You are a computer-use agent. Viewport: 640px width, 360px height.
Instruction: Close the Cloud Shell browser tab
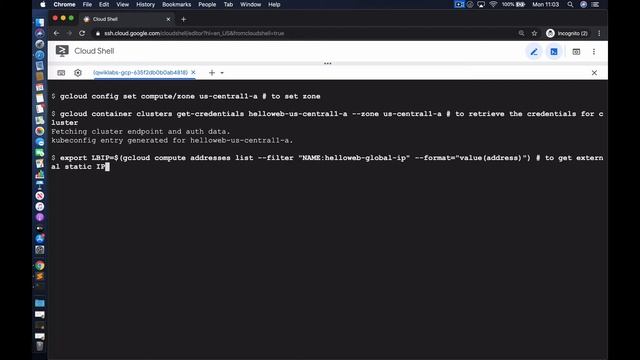[168, 19]
